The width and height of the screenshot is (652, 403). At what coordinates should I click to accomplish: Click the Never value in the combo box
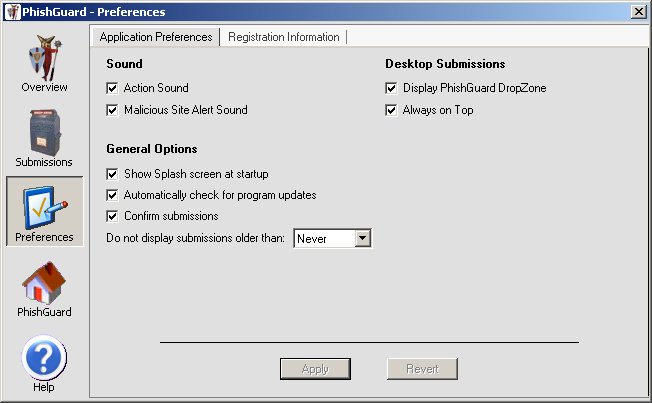312,239
